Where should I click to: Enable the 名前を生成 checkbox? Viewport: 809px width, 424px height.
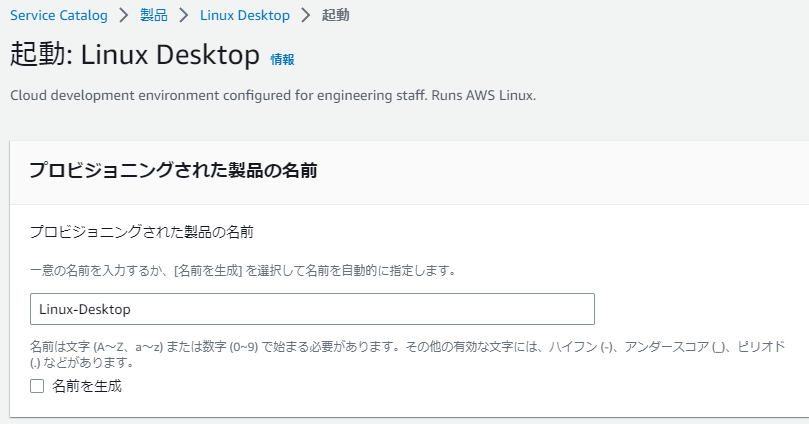pyautogui.click(x=37, y=386)
